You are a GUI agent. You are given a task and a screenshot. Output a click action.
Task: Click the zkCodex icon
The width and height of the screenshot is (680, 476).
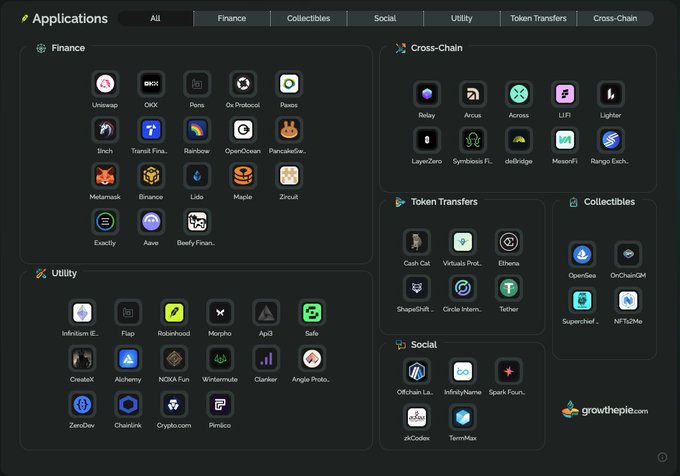click(417, 417)
